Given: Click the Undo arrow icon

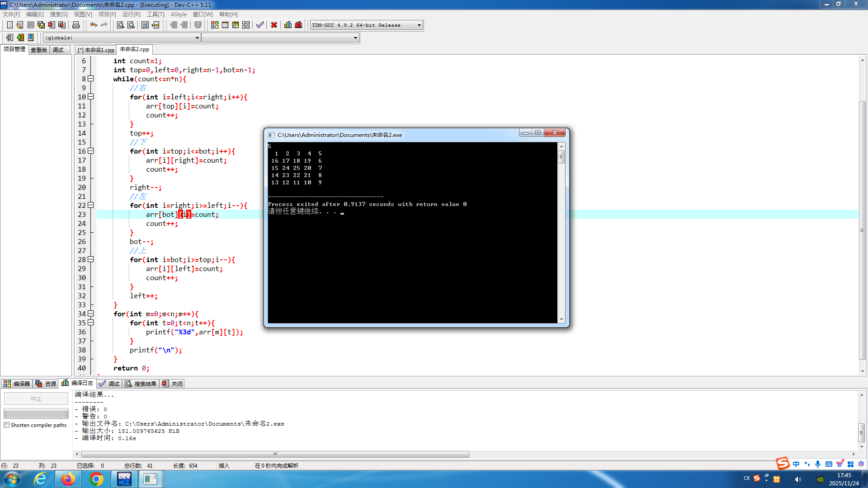Looking at the screenshot, I should click(x=94, y=25).
